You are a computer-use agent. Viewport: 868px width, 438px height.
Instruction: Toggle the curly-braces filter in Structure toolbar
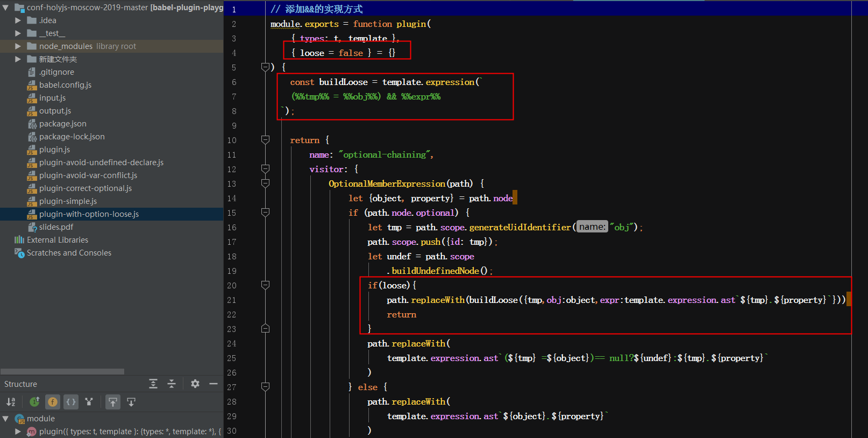pos(71,402)
